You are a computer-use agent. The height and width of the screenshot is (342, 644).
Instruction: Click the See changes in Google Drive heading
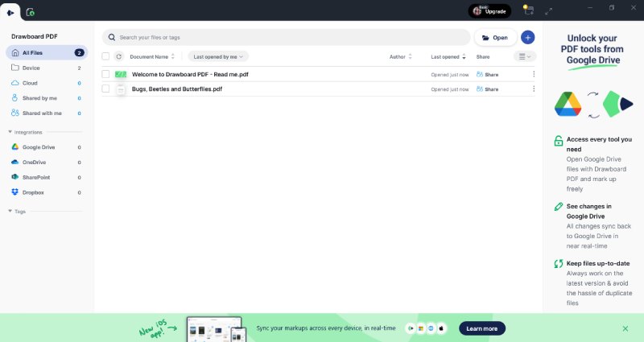pyautogui.click(x=589, y=211)
